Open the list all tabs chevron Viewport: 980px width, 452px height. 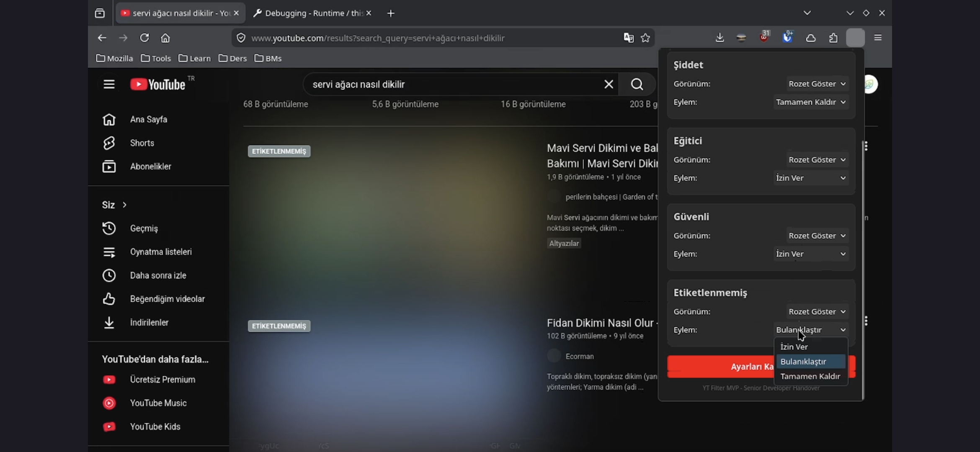807,13
